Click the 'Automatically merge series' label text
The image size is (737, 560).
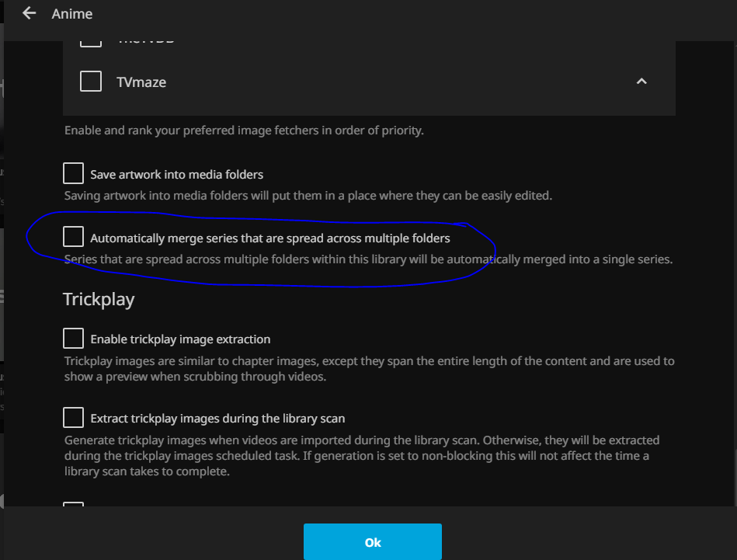269,238
